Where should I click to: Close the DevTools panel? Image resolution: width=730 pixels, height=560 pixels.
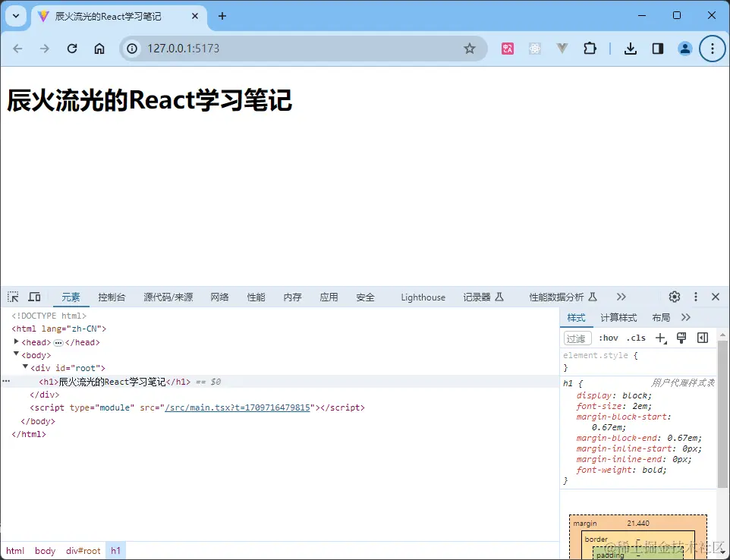coord(716,297)
